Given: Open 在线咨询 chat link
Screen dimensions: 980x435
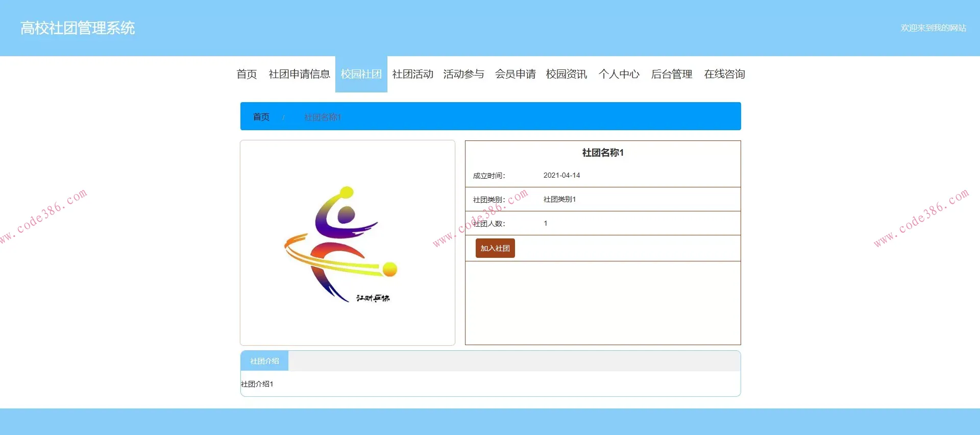Looking at the screenshot, I should [x=724, y=74].
